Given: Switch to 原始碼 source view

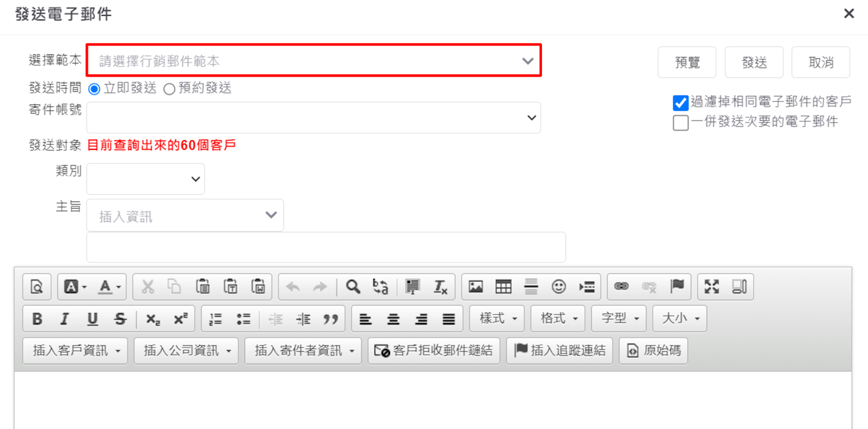Looking at the screenshot, I should click(x=654, y=351).
